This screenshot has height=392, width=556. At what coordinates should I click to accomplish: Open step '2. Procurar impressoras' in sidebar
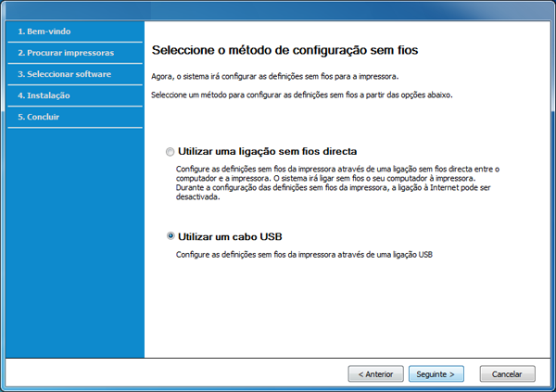coord(66,53)
